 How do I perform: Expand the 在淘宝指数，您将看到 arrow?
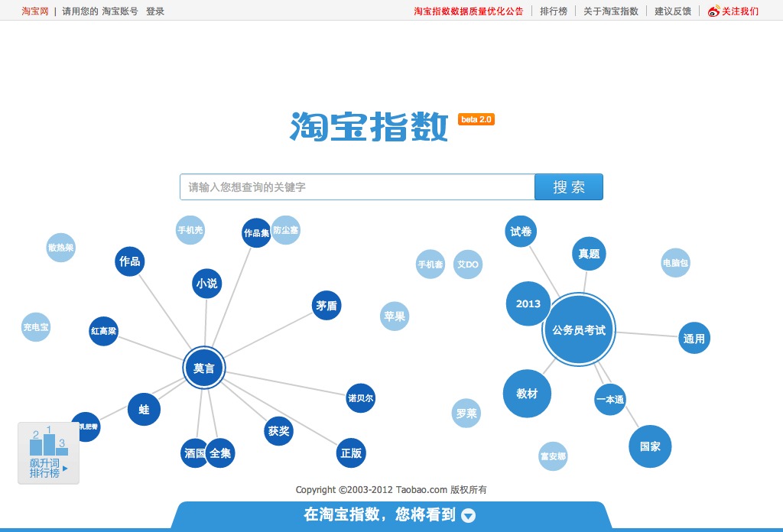point(469,516)
